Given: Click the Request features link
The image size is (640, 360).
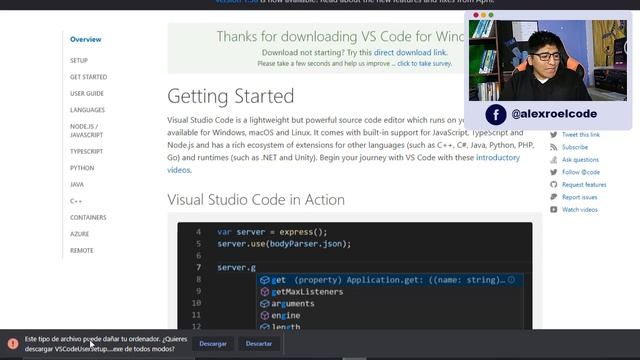Looking at the screenshot, I should (584, 184).
